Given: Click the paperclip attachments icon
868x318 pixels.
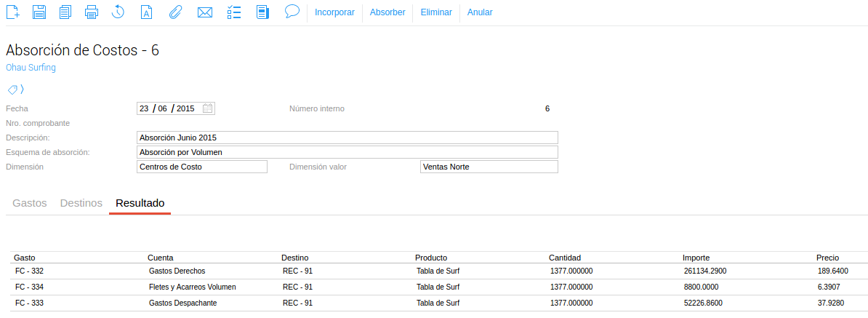Looking at the screenshot, I should pos(174,12).
